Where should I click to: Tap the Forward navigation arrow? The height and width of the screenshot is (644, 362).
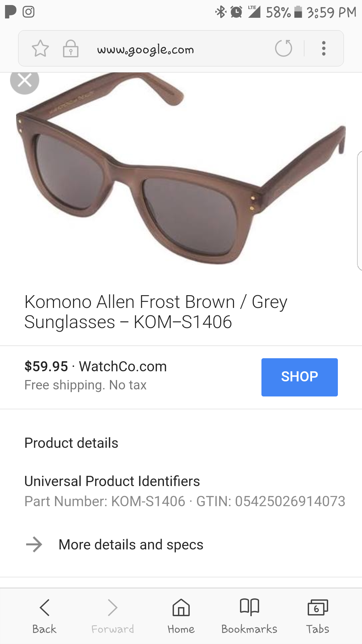pyautogui.click(x=113, y=616)
